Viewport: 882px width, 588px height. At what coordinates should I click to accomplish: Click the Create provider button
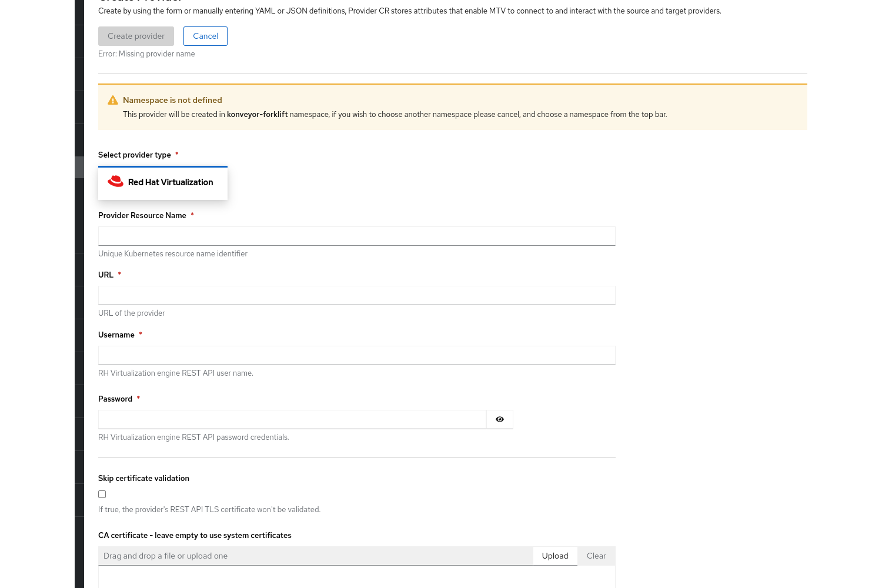tap(136, 36)
